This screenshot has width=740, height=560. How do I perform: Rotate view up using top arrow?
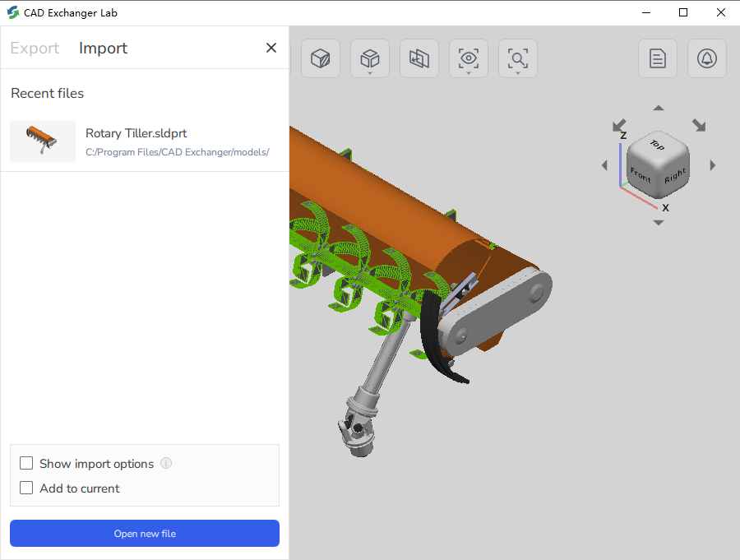pyautogui.click(x=658, y=108)
